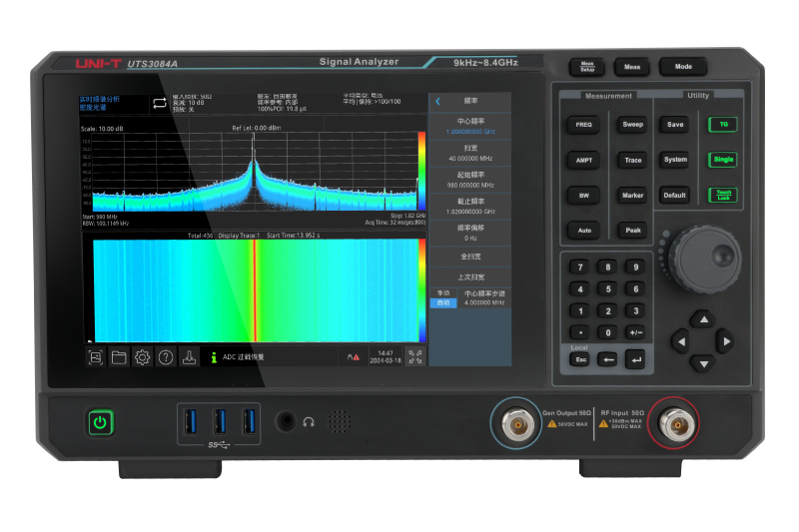Toggle the Touch Lock key
The image size is (799, 532).
[x=721, y=196]
